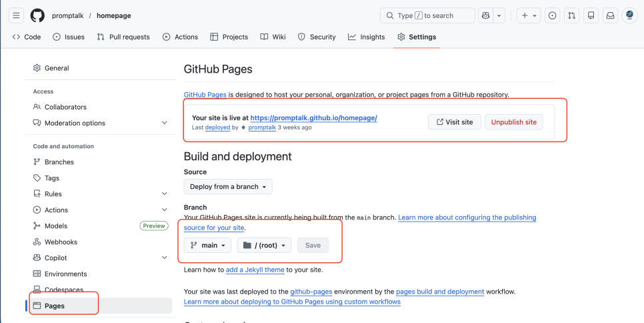Open Environments settings in sidebar
The height and width of the screenshot is (323, 644).
click(x=100, y=274)
